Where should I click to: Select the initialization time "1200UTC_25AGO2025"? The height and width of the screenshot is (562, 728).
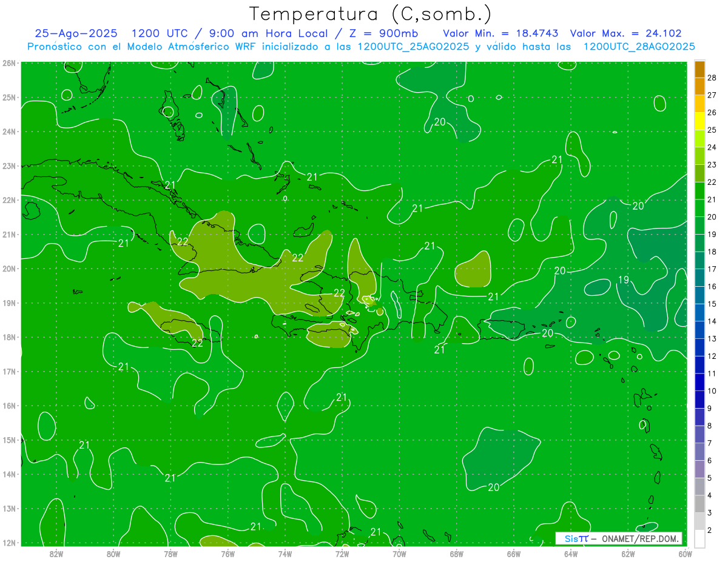click(413, 47)
